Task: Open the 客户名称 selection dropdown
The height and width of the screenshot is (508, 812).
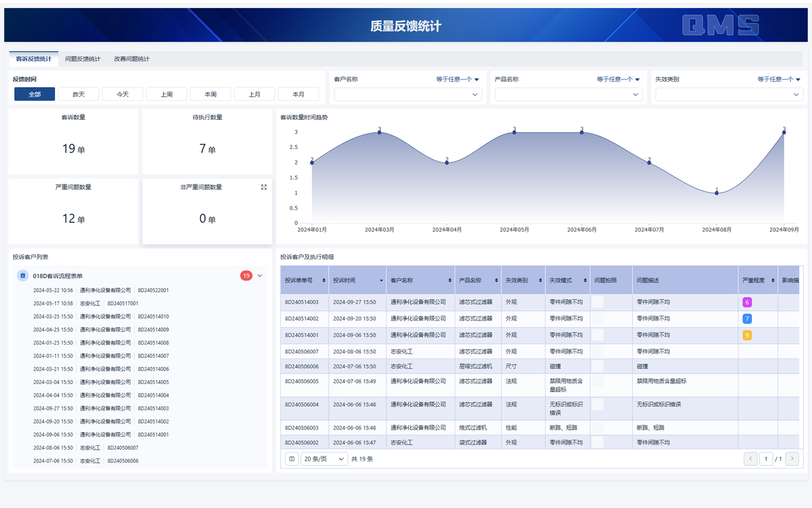Action: click(x=408, y=95)
